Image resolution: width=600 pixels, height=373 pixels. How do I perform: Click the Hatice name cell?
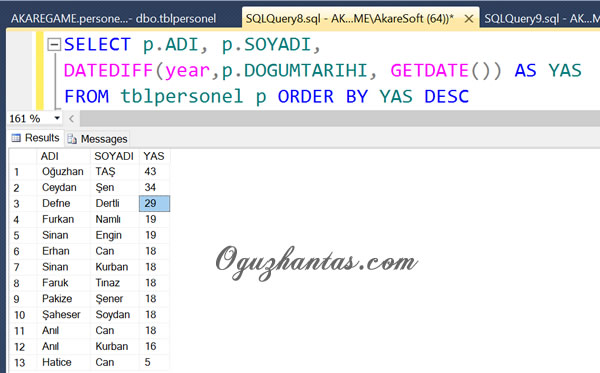coord(64,362)
